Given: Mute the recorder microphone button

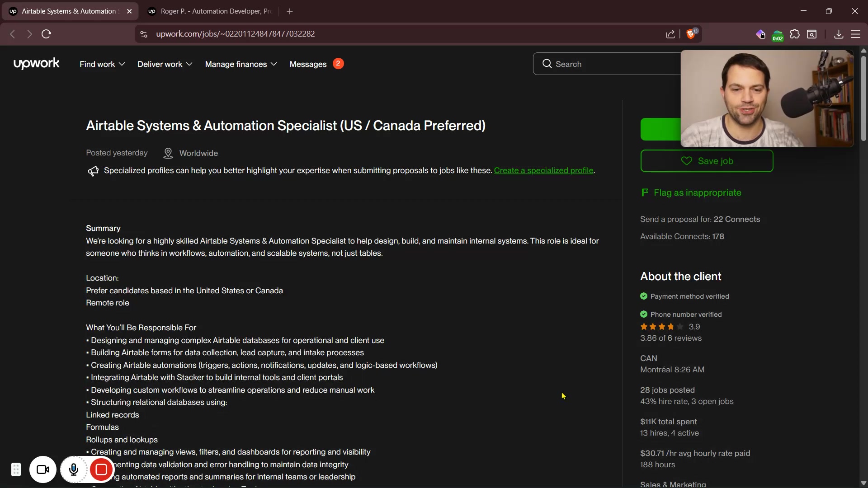Looking at the screenshot, I should (74, 470).
